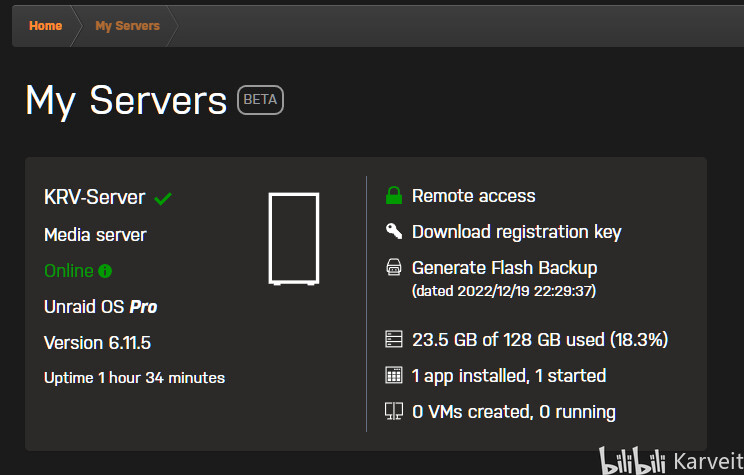The width and height of the screenshot is (744, 475).
Task: Click the green padlock Remote access icon
Action: click(394, 196)
